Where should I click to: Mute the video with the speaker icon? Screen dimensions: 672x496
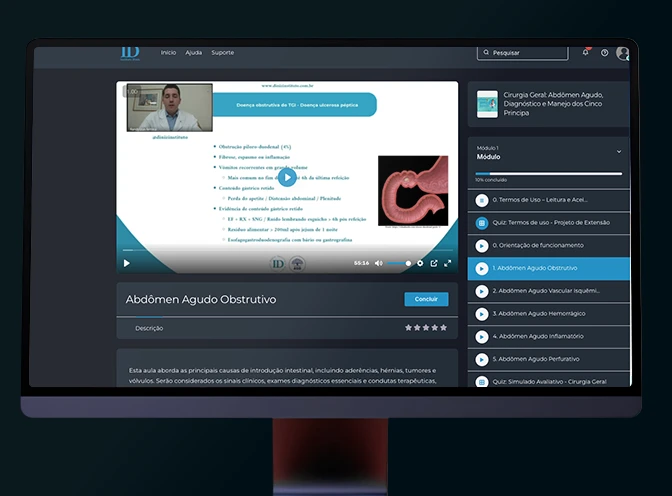coord(378,263)
